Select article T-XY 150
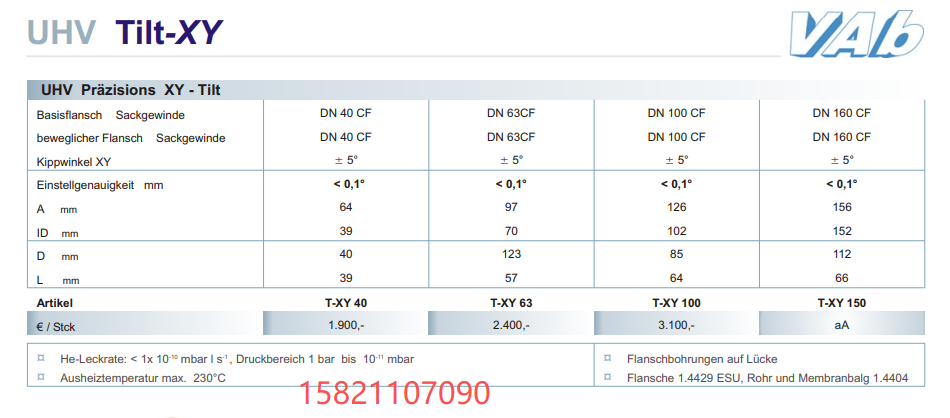The image size is (950, 418). pyautogui.click(x=841, y=302)
